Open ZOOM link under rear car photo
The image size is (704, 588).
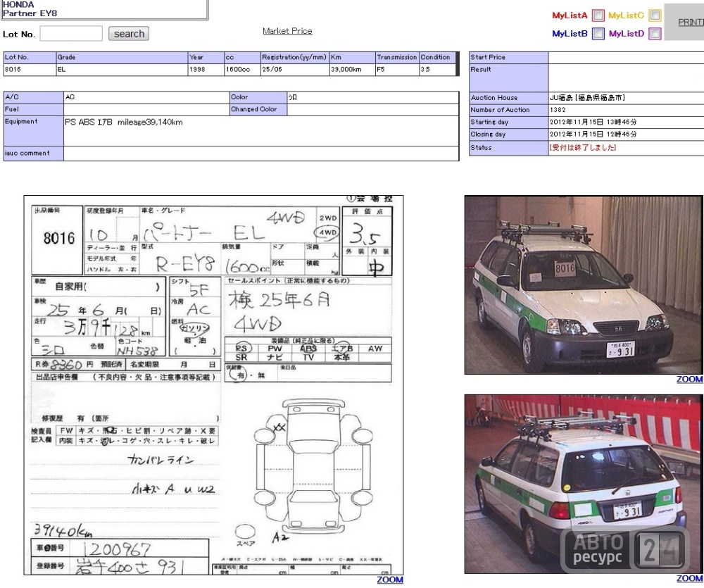pos(689,579)
